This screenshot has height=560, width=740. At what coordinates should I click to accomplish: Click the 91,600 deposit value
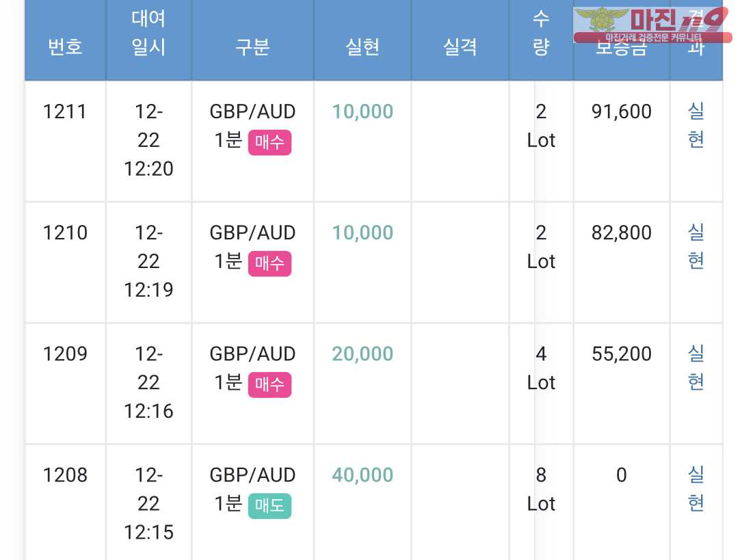[x=622, y=112]
